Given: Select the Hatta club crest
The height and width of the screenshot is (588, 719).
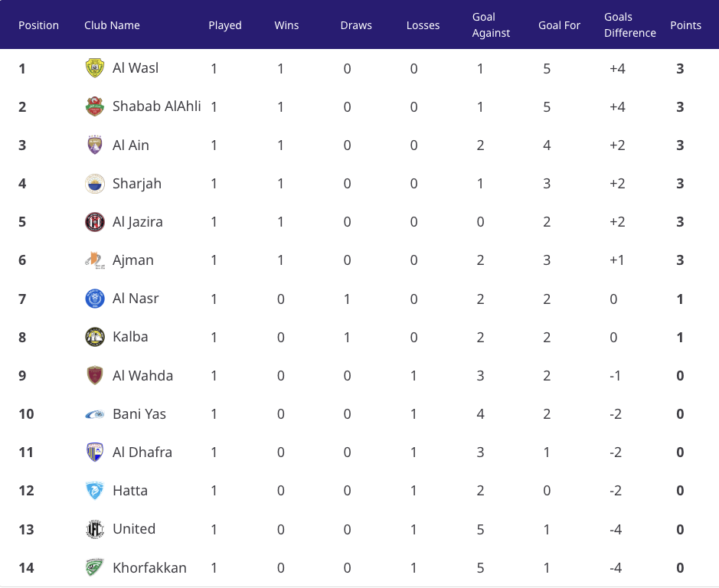Looking at the screenshot, I should 95,491.
